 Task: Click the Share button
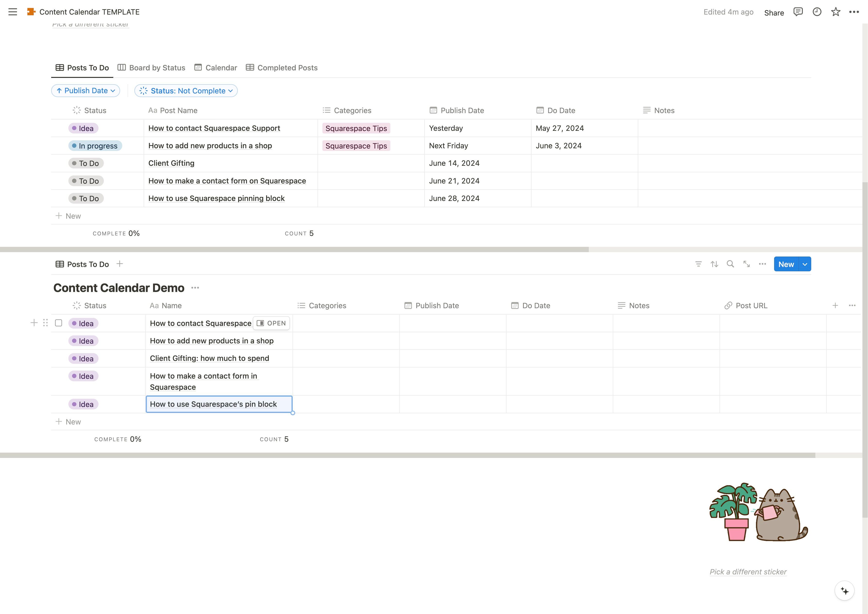tap(773, 12)
